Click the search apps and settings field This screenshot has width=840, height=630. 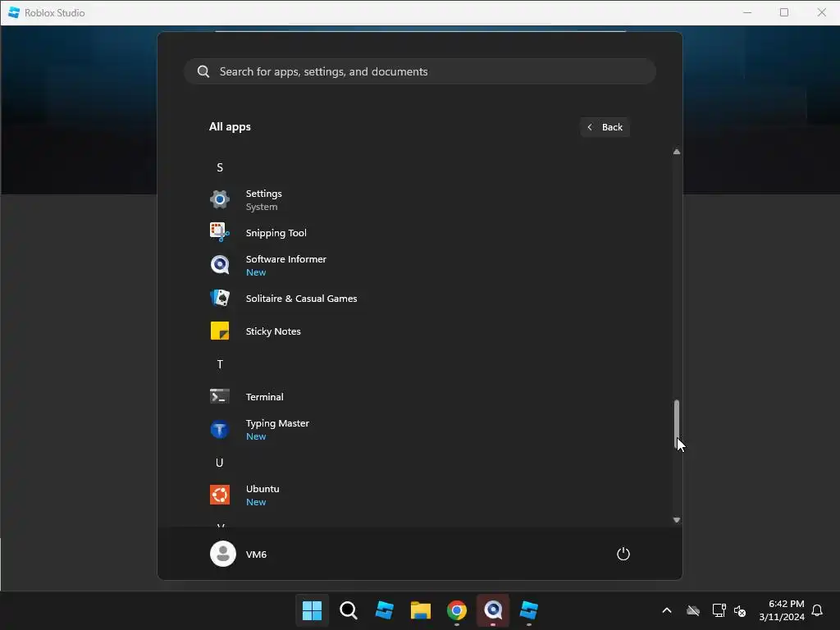click(420, 71)
